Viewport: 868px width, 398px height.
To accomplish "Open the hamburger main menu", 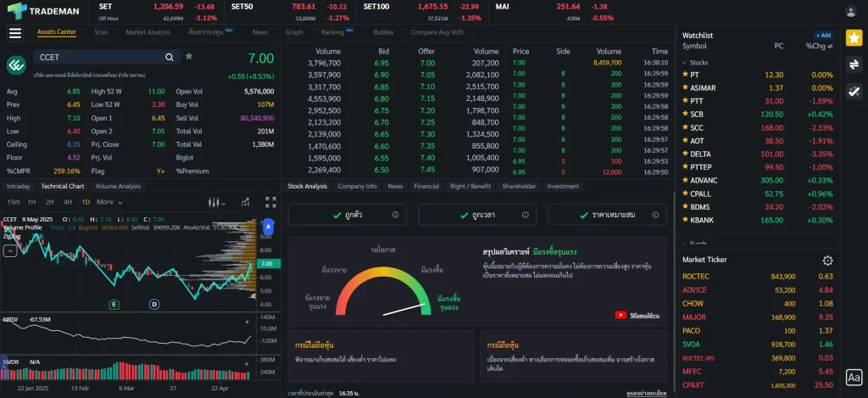I will click(14, 33).
